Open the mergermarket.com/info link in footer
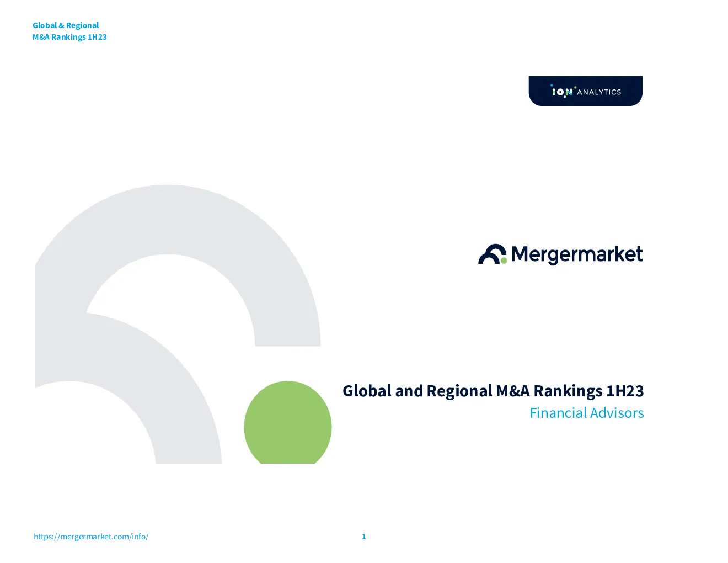The image size is (728, 563). 91,537
